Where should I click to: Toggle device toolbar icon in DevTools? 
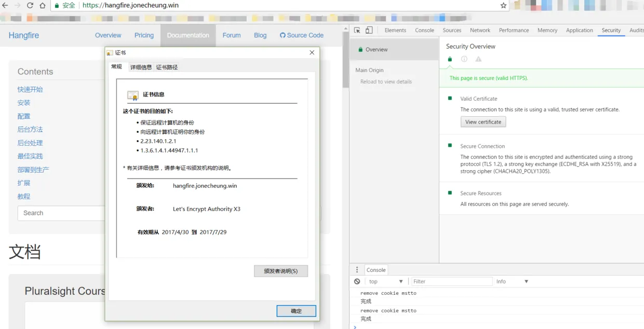pyautogui.click(x=369, y=30)
